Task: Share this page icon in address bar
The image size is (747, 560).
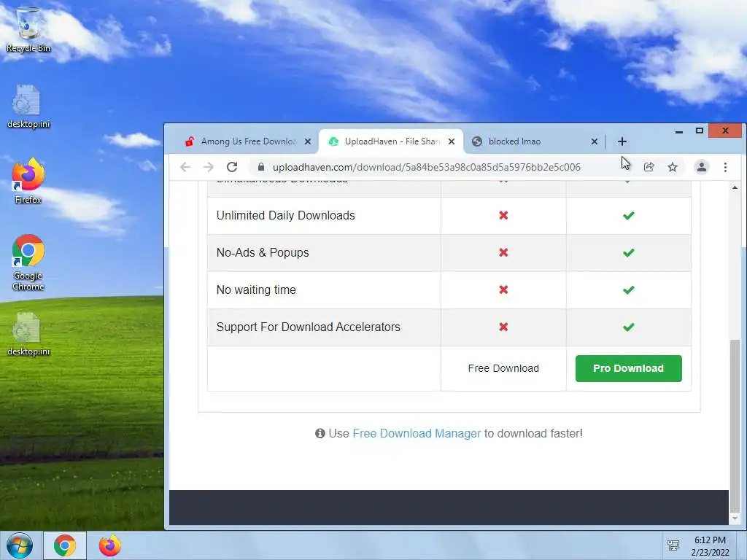Action: [x=649, y=167]
